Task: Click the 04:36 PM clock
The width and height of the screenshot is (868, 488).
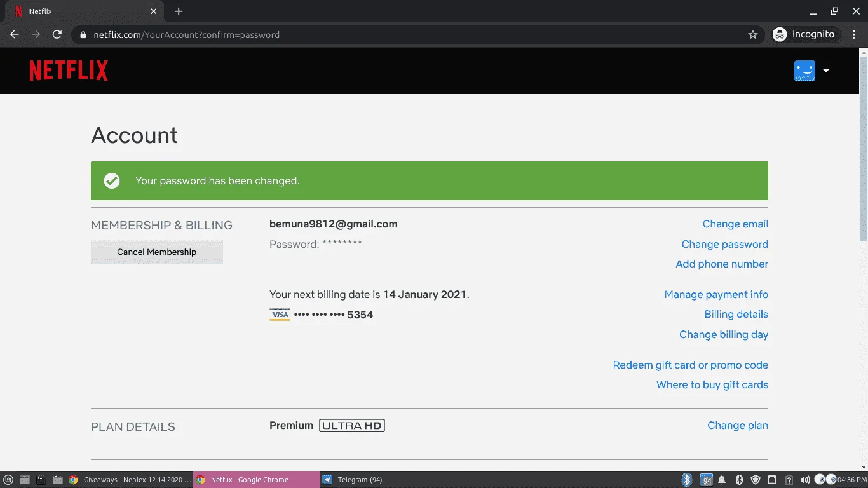Action: pos(852,480)
